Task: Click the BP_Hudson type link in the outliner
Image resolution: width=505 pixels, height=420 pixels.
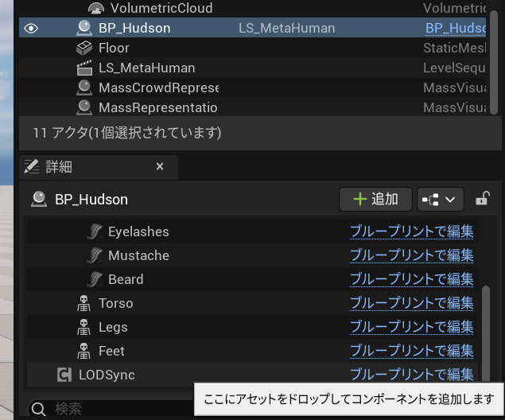Action: click(x=455, y=29)
